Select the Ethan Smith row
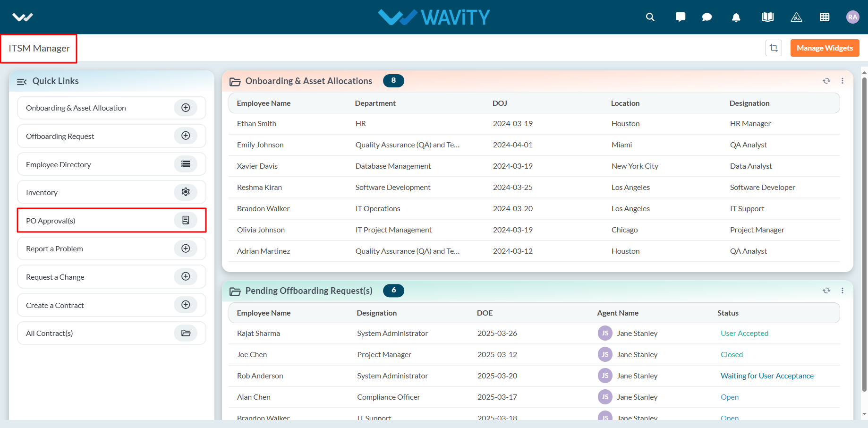 point(534,124)
